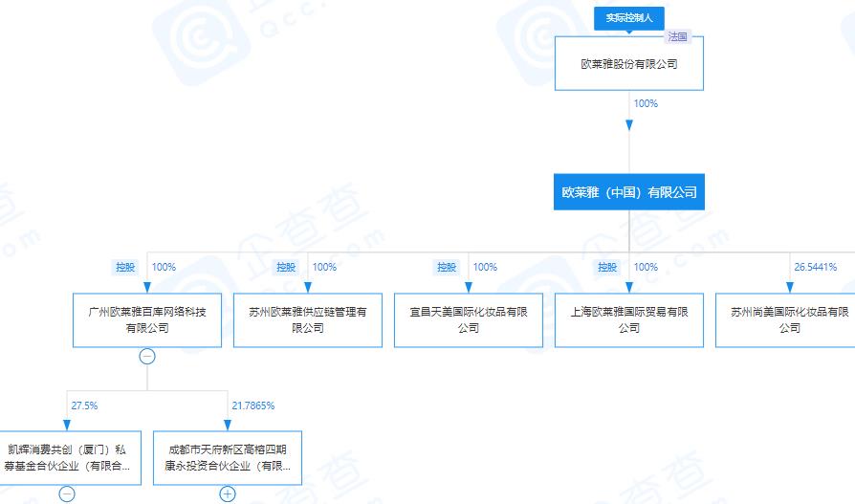Screen dimensions: 855x504
Task: Collapse children of 广州欧莱雅百库网络科技 node
Action: [x=147, y=357]
